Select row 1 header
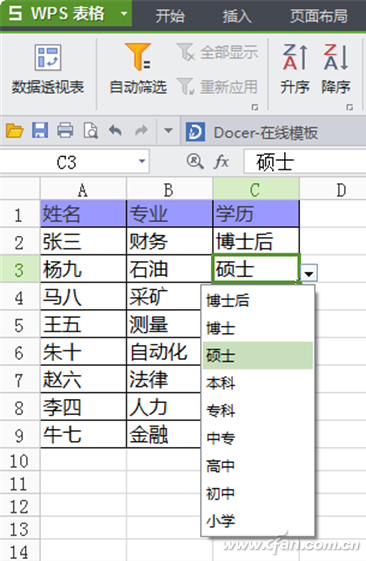Viewport: 366px width, 561px height. click(19, 214)
